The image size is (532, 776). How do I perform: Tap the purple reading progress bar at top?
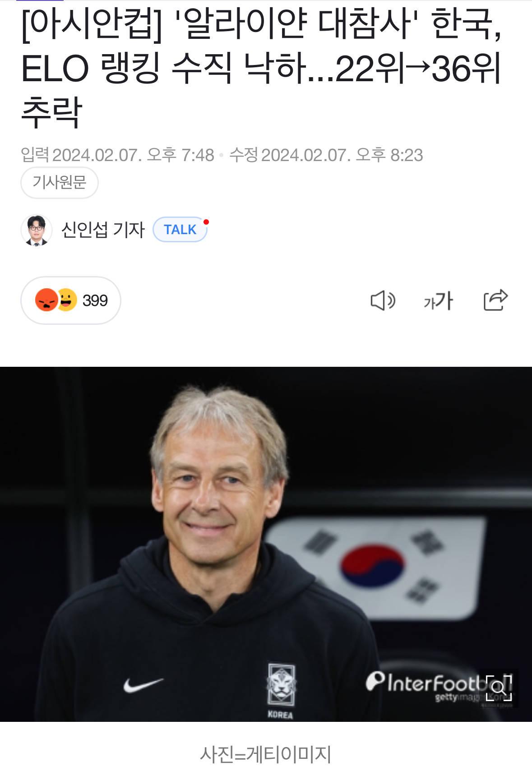40,0
